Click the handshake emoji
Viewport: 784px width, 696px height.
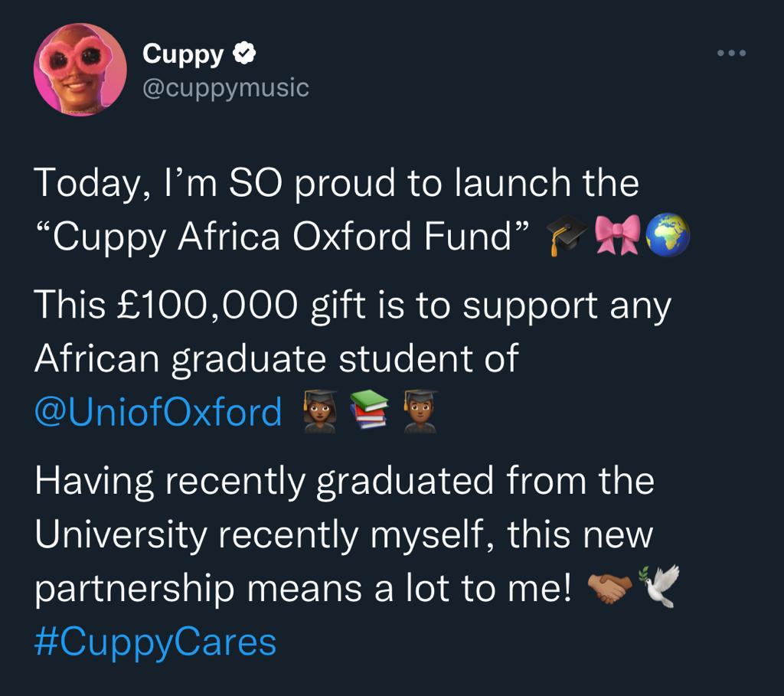(x=609, y=588)
